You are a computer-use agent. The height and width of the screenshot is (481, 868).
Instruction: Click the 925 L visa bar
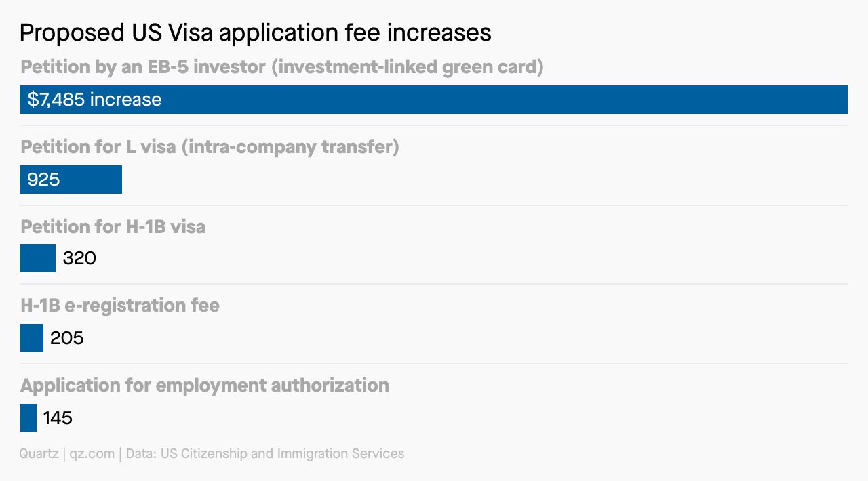(x=71, y=180)
